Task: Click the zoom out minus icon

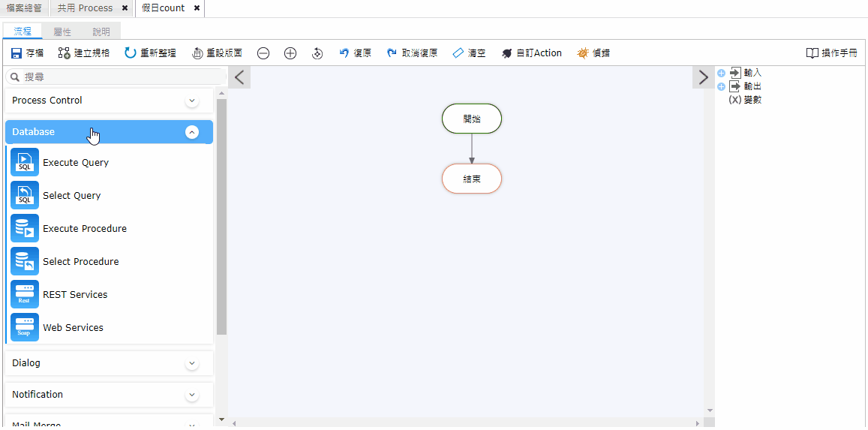Action: click(263, 53)
